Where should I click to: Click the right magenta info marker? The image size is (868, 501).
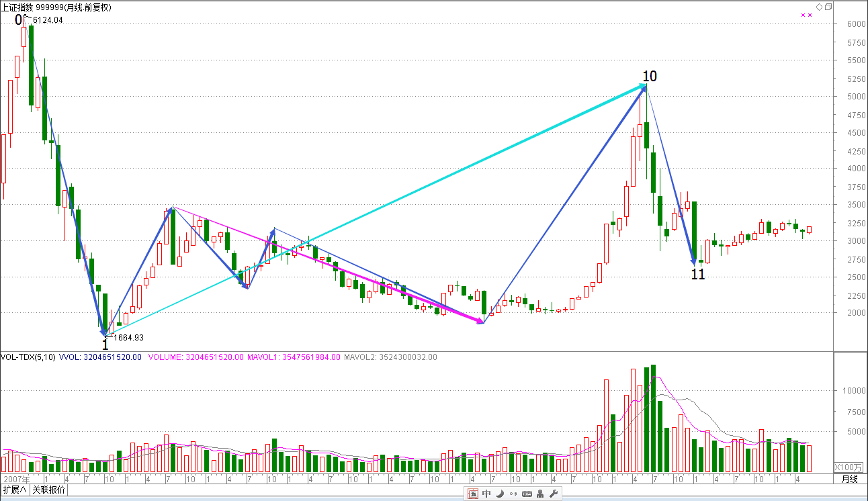pos(810,15)
